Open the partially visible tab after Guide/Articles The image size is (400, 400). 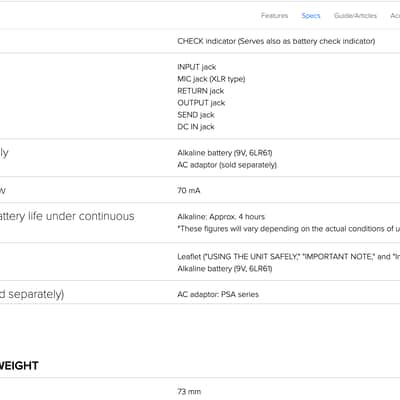(395, 16)
